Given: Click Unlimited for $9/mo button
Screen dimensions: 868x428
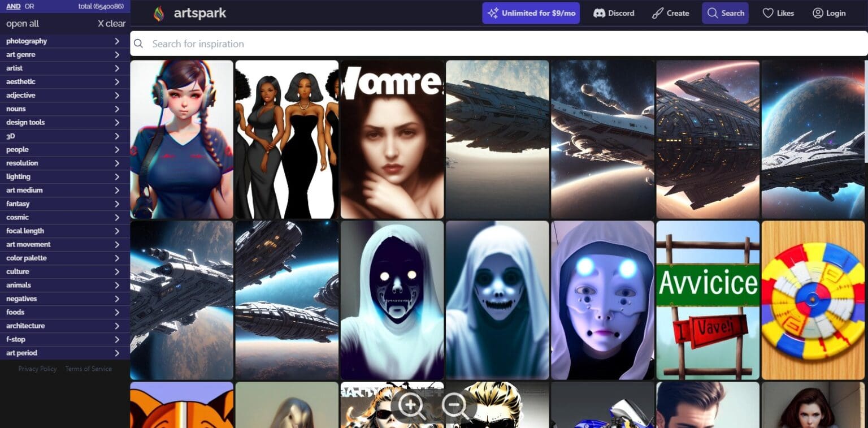Looking at the screenshot, I should 531,13.
